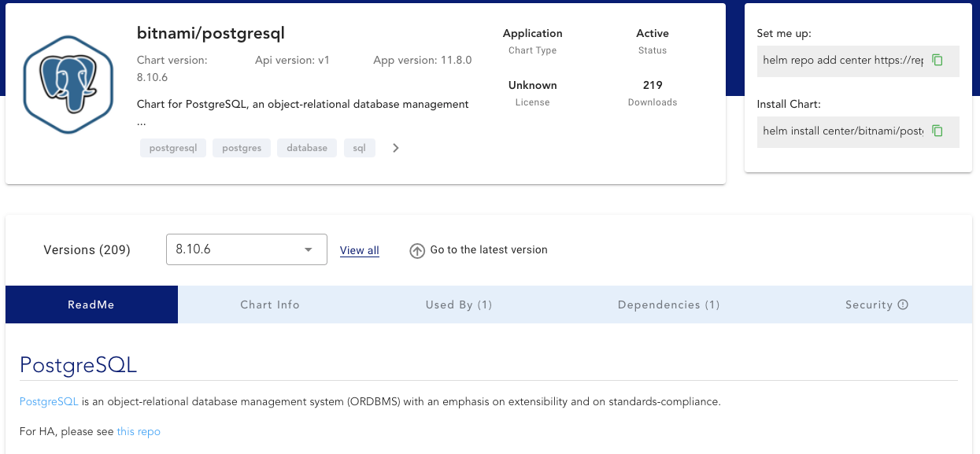Switch to the Security tab

click(x=869, y=305)
